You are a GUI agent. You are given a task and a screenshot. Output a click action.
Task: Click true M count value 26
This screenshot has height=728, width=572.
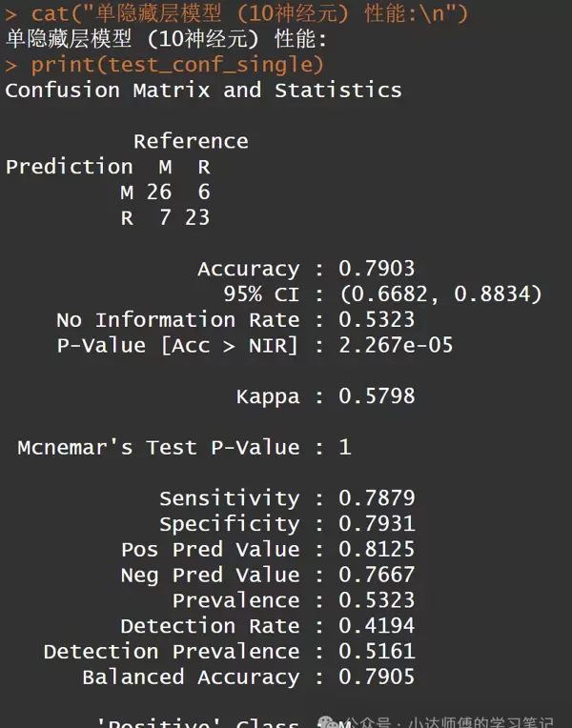click(159, 192)
